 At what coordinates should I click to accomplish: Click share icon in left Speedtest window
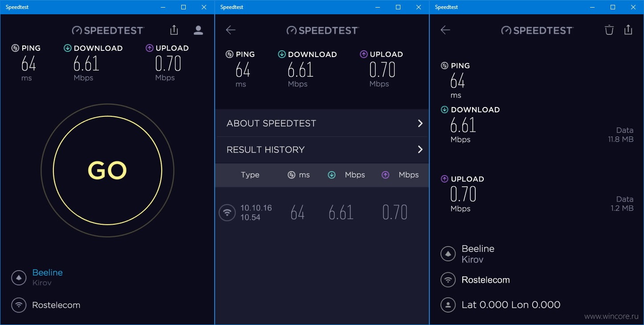coord(174,30)
